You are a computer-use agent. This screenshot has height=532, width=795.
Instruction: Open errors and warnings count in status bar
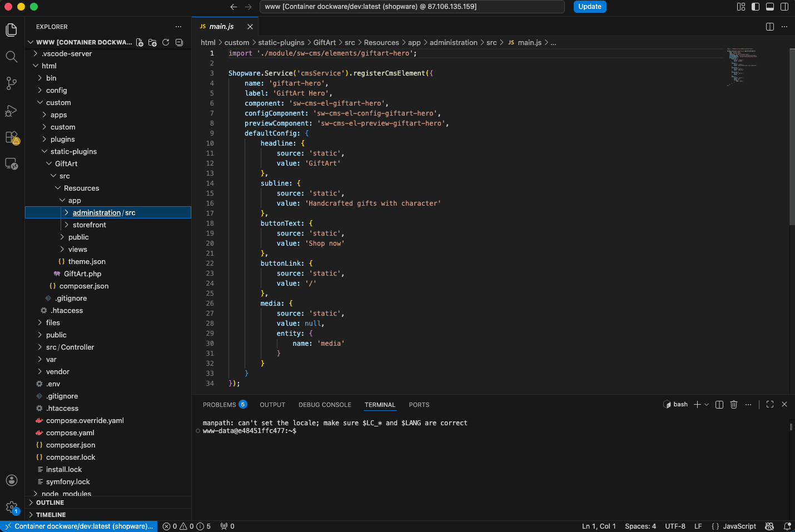pyautogui.click(x=187, y=526)
